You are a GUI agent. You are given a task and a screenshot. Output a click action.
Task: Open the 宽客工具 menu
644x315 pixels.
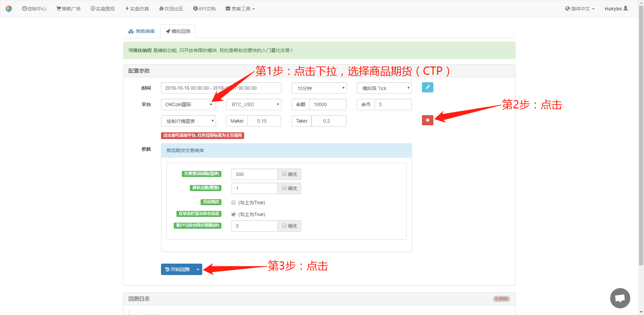tap(240, 9)
